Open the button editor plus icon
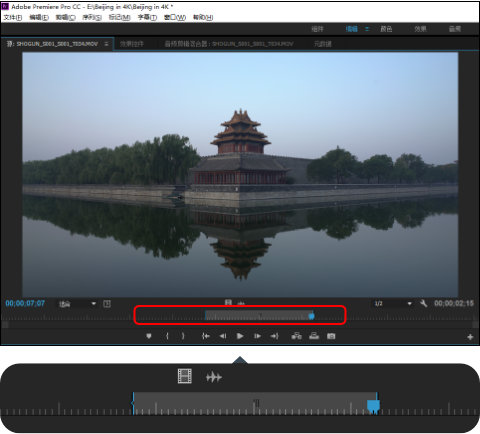This screenshot has width=480, height=434. [470, 337]
